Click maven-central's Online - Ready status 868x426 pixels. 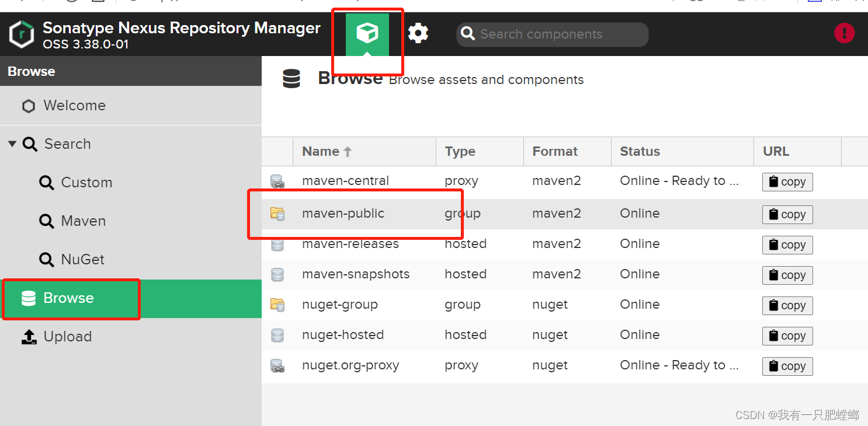click(x=679, y=181)
